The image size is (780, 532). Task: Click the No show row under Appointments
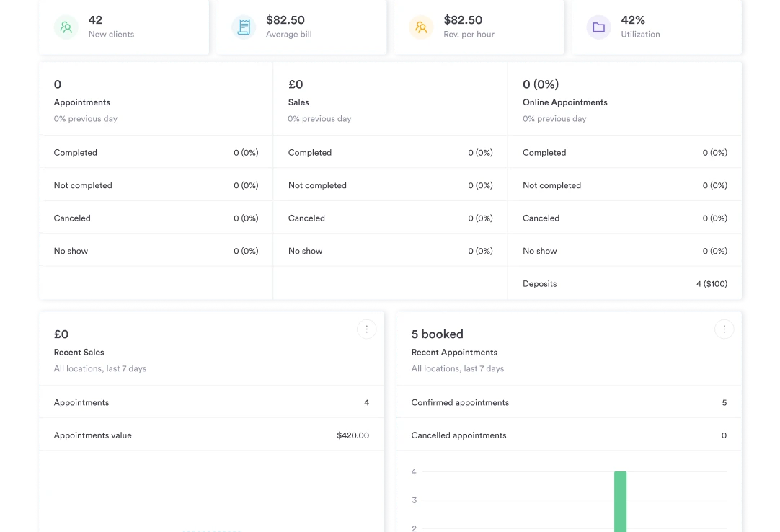click(x=156, y=251)
